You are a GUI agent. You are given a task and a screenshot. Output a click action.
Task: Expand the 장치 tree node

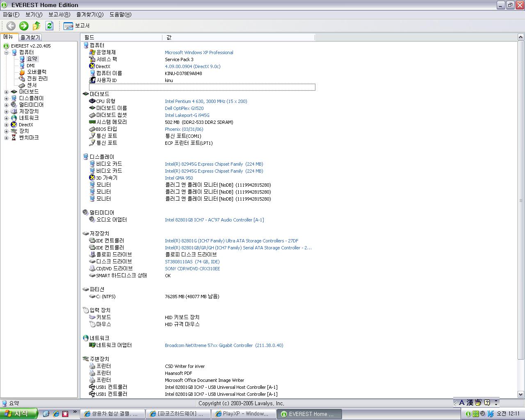coord(6,131)
